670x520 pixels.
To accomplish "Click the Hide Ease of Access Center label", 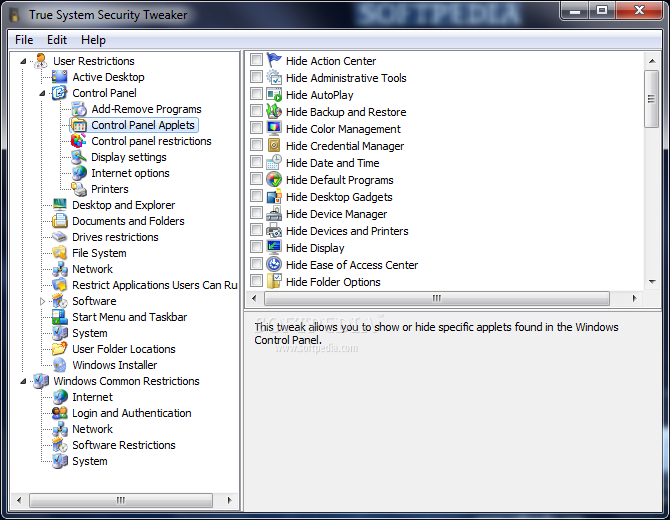I will [352, 265].
